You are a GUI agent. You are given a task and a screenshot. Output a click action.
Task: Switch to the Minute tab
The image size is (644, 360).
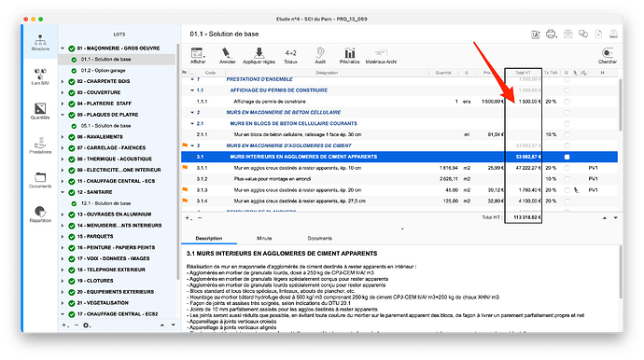click(x=264, y=238)
